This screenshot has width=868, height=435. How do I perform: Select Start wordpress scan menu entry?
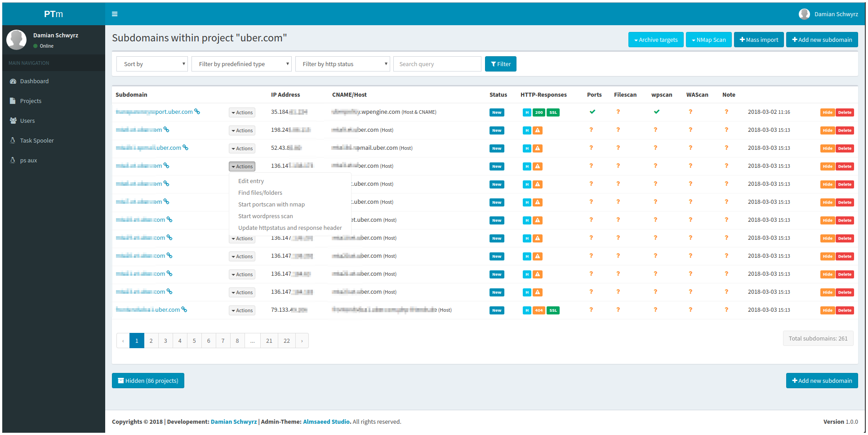pos(266,216)
